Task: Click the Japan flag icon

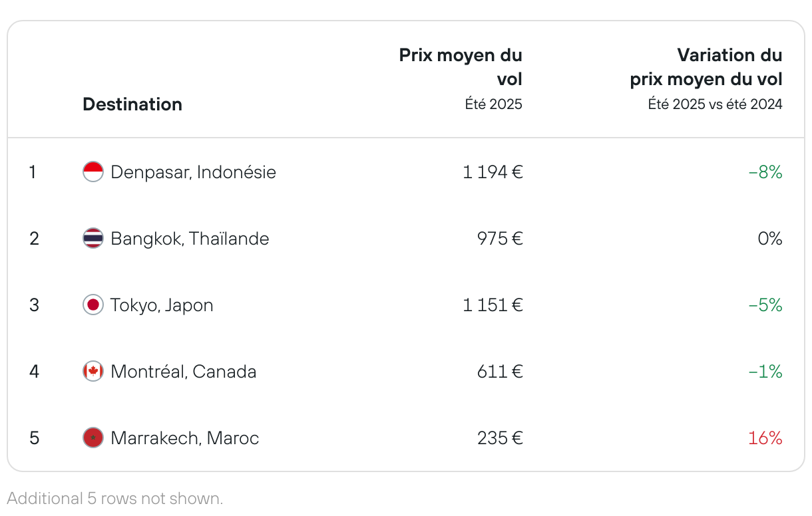Action: [x=93, y=305]
